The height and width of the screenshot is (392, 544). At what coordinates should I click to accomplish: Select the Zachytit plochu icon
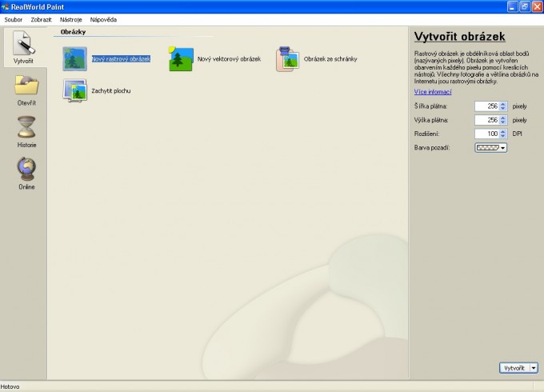tap(74, 90)
